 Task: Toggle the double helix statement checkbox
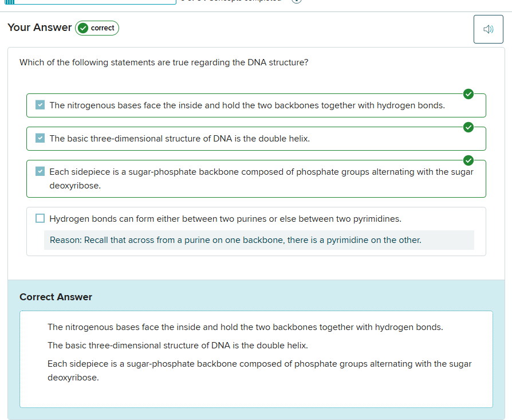[x=40, y=139]
